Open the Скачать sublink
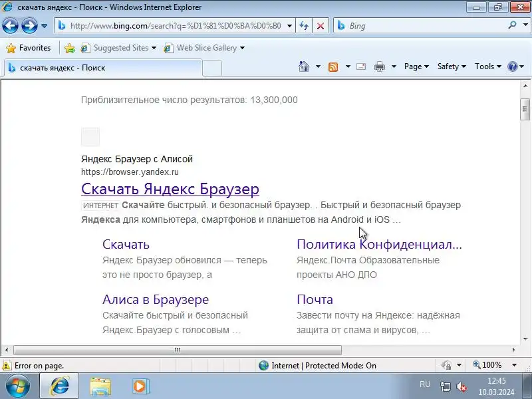This screenshot has height=399, width=532. coord(126,244)
